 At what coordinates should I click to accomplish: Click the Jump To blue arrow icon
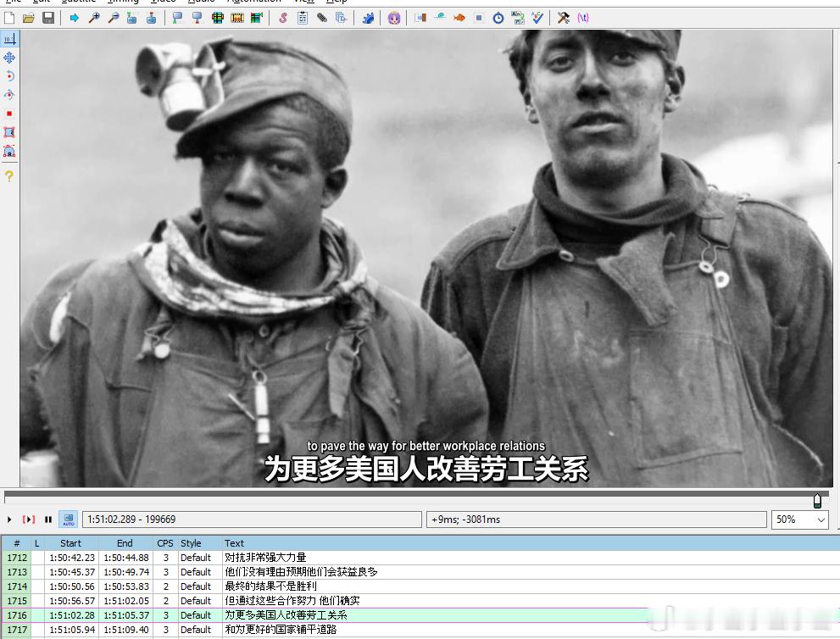tap(75, 18)
